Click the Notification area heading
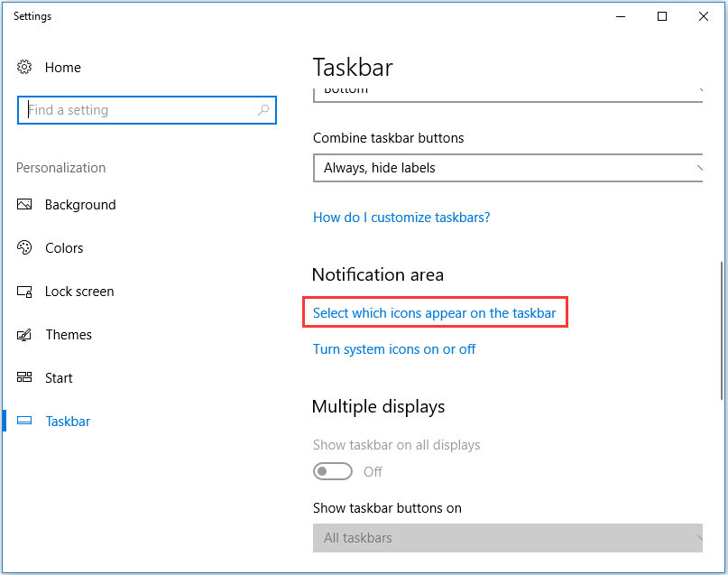728x575 pixels. pyautogui.click(x=378, y=274)
